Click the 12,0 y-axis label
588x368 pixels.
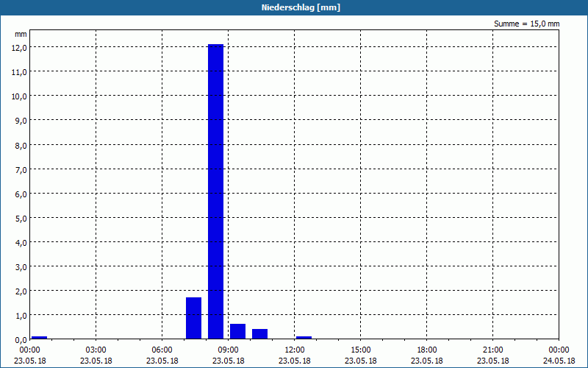click(x=19, y=47)
